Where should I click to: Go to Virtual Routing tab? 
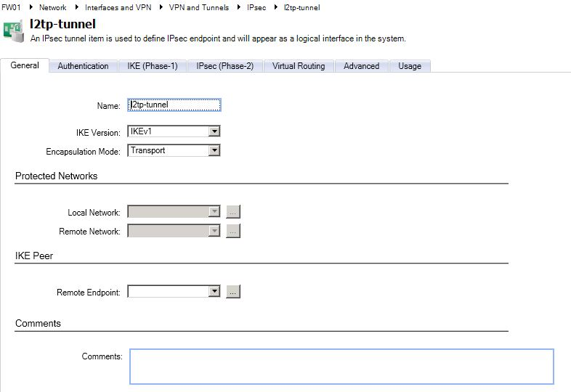tap(299, 66)
